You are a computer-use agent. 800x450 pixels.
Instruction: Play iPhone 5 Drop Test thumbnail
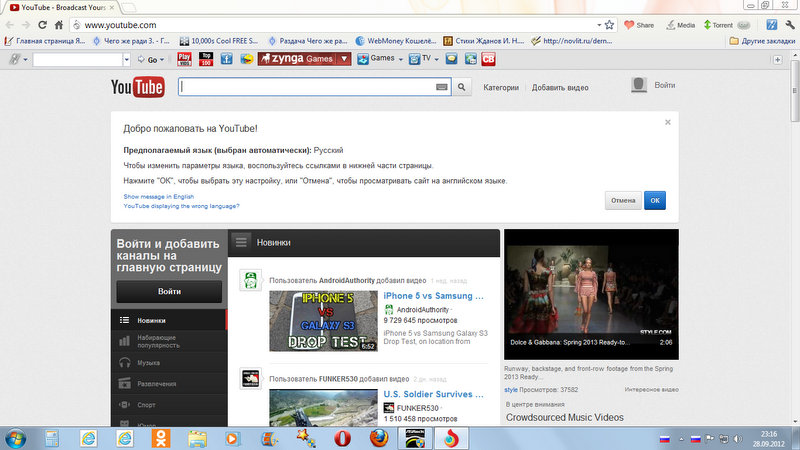323,321
